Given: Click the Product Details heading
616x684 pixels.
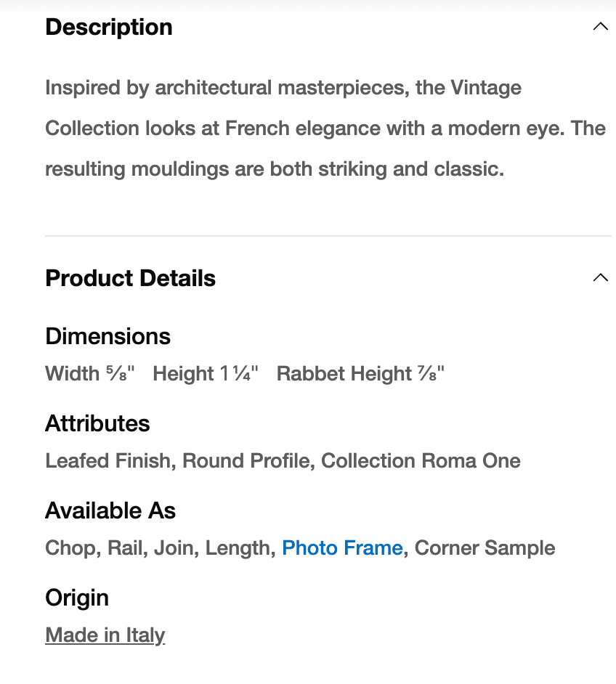Looking at the screenshot, I should (x=130, y=278).
